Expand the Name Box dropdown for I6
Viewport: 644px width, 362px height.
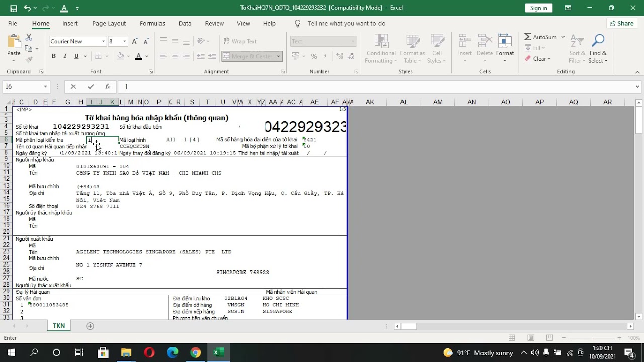pyautogui.click(x=45, y=87)
